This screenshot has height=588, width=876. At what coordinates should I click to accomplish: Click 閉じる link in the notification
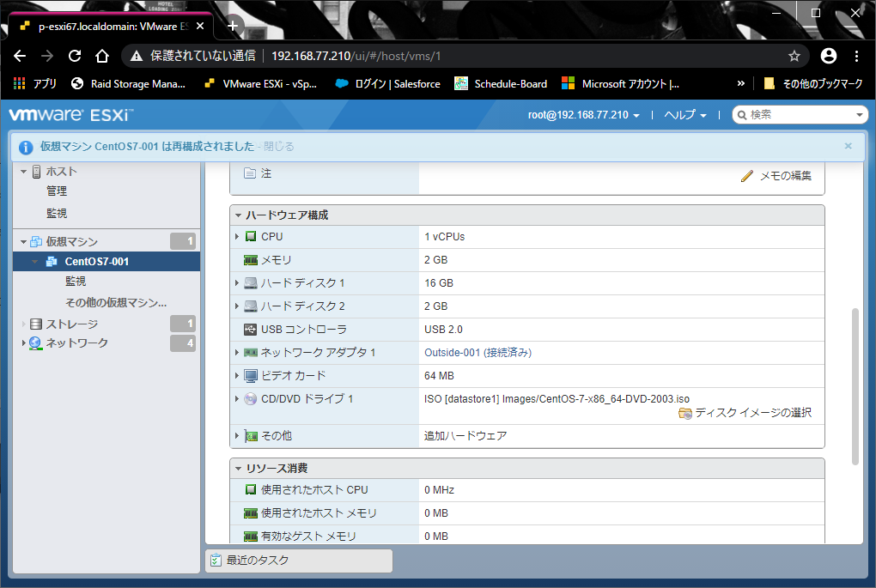click(279, 146)
